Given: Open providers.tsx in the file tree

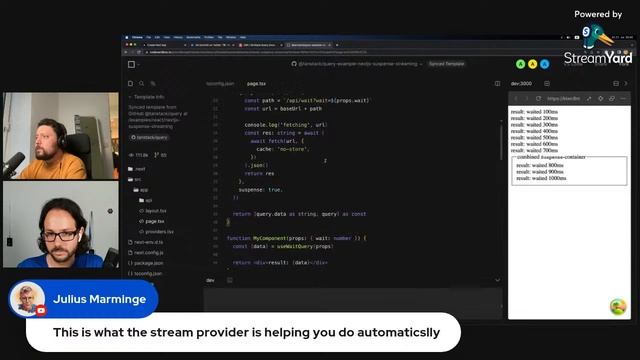Looking at the screenshot, I should point(157,232).
